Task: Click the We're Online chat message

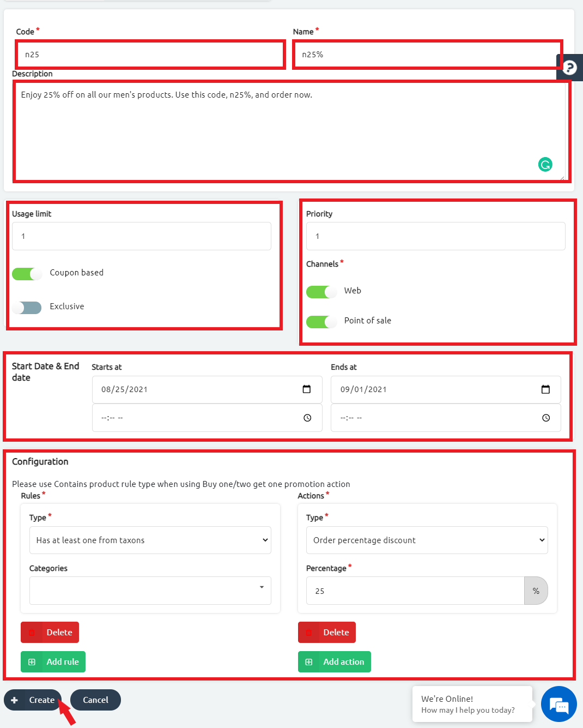Action: click(x=472, y=704)
